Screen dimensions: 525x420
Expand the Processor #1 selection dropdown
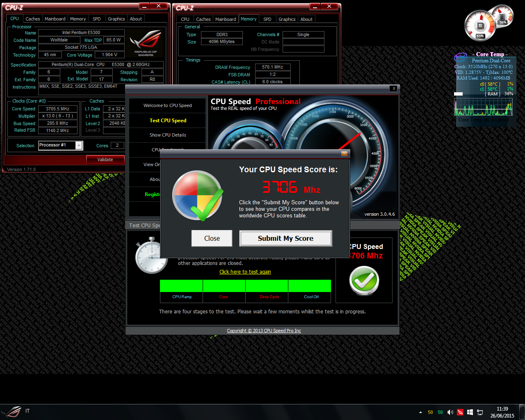(79, 146)
